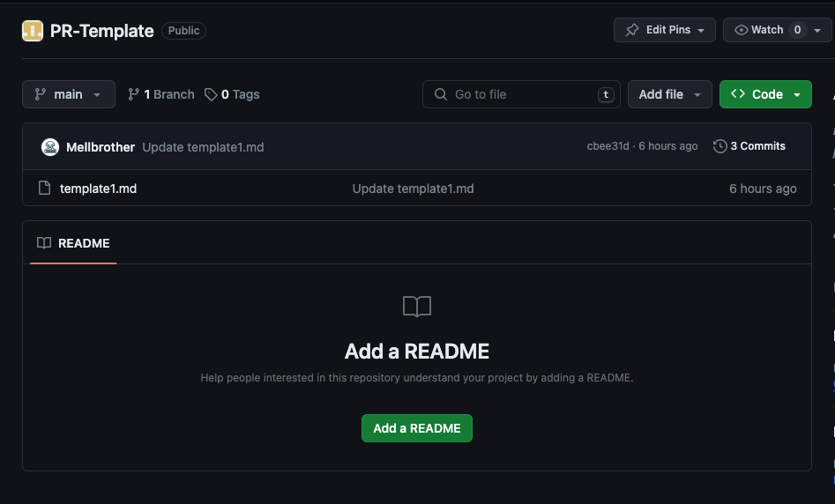Click the Add a README heading

click(417, 352)
